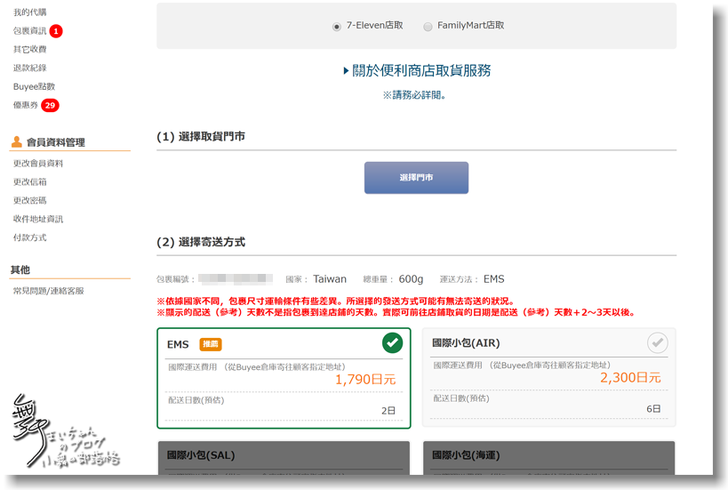Select the EMS 1,790日元 price
Viewport: 728px width, 490px height.
click(365, 379)
